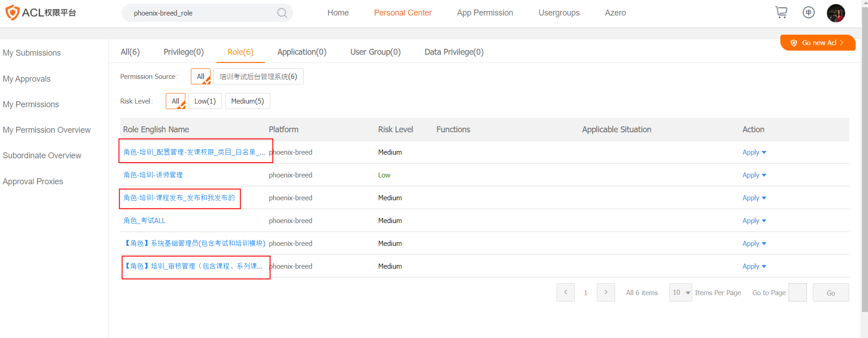Viewport: 868px width, 338px height.
Task: Switch to the Data Privilege(0) tab
Action: pos(454,52)
